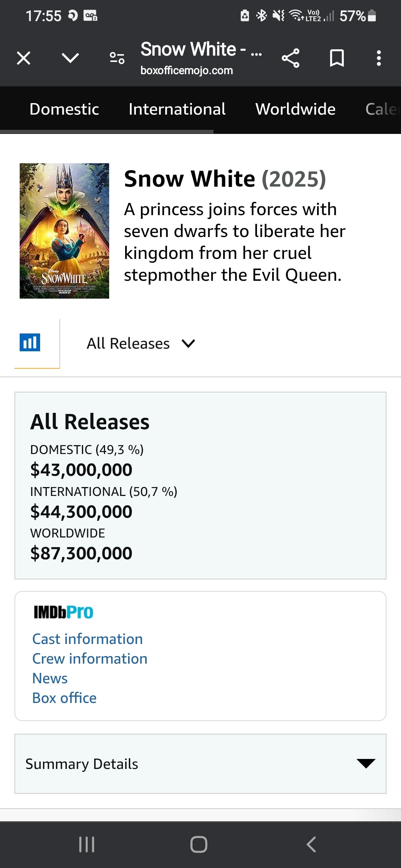Tap the share icon
This screenshot has height=868, width=401.
point(290,58)
